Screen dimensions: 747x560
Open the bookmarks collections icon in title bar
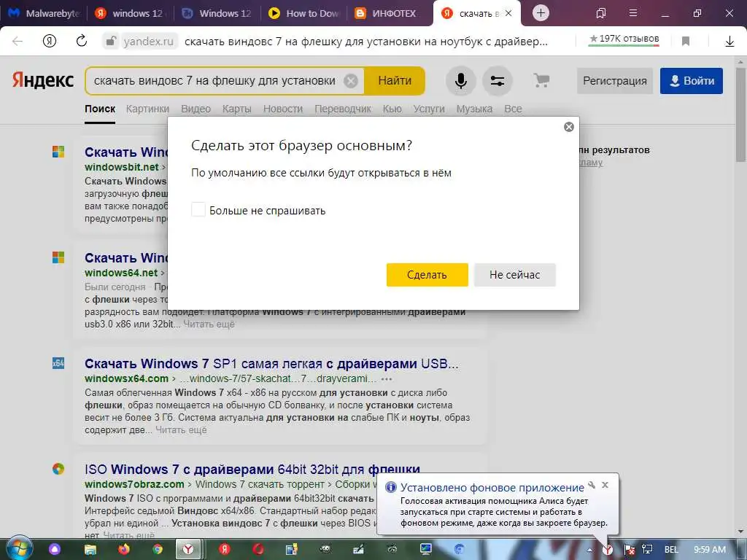click(601, 13)
